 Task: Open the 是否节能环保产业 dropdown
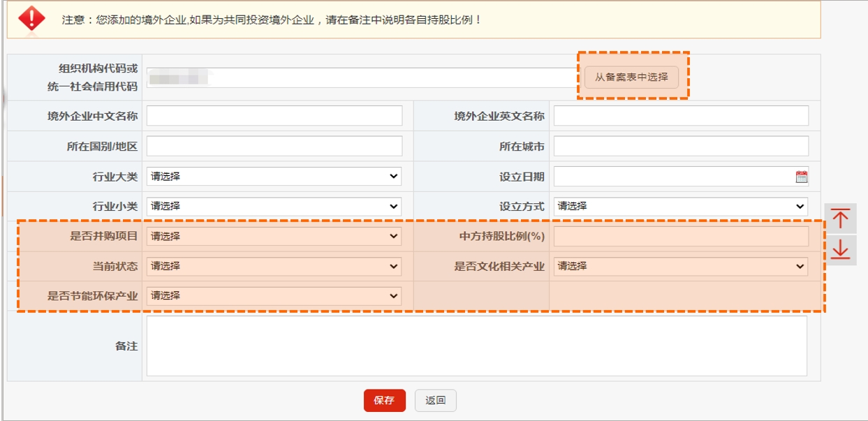(x=275, y=297)
